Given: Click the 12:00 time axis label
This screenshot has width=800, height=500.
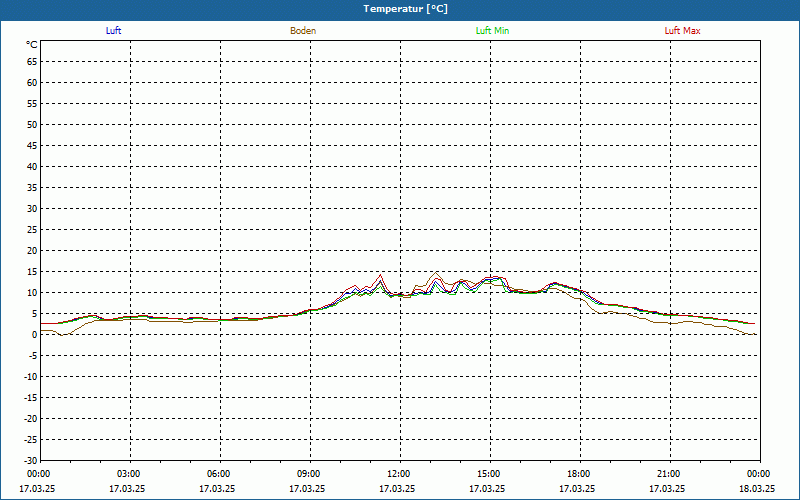Looking at the screenshot, I should point(398,474).
